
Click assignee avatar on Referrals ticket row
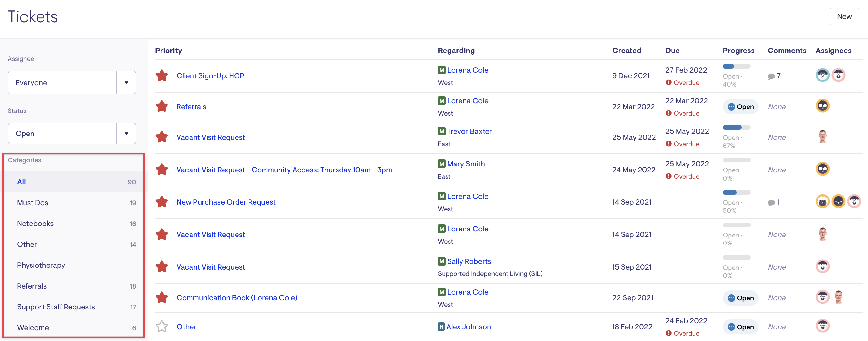822,106
